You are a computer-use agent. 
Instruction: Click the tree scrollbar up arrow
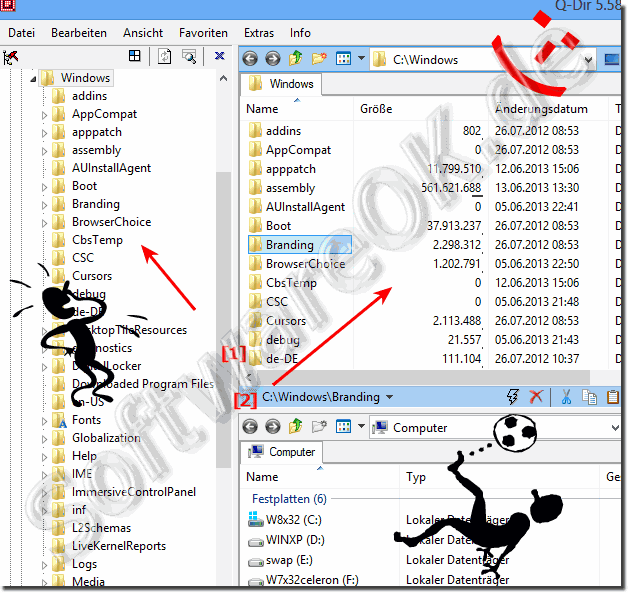coord(223,78)
